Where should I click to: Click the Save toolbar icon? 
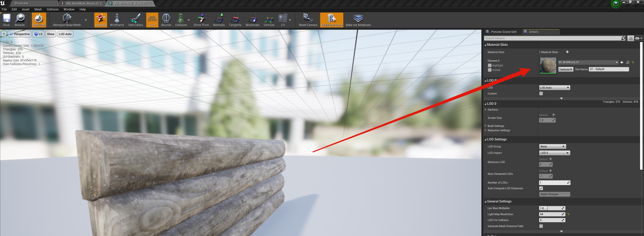tap(7, 20)
